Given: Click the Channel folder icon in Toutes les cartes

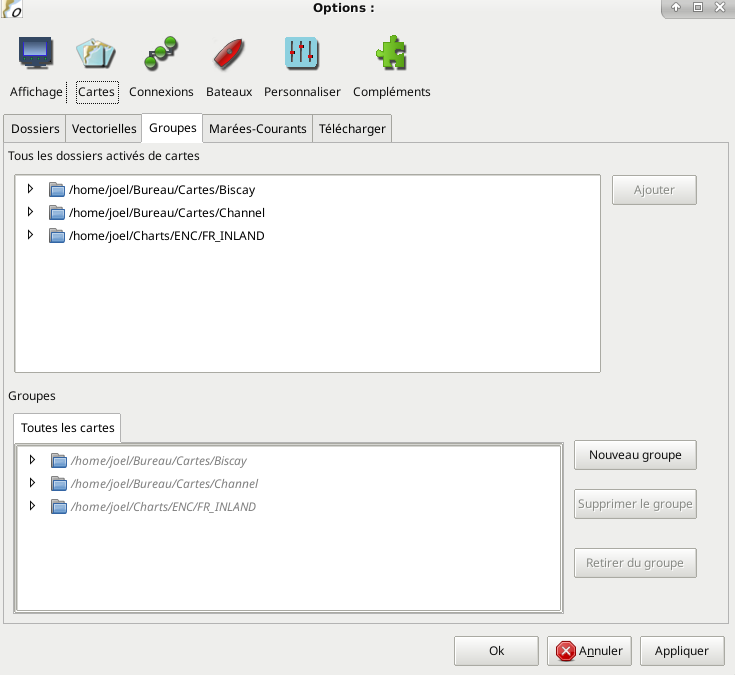Looking at the screenshot, I should pyautogui.click(x=59, y=484).
